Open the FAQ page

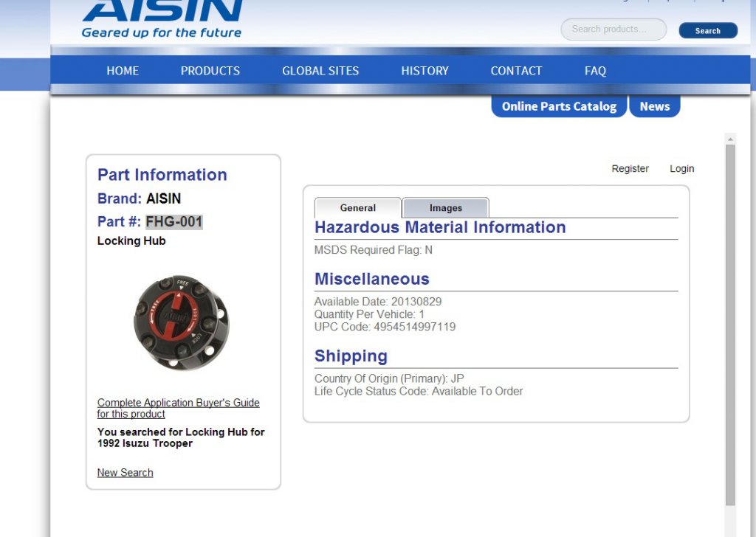click(595, 71)
